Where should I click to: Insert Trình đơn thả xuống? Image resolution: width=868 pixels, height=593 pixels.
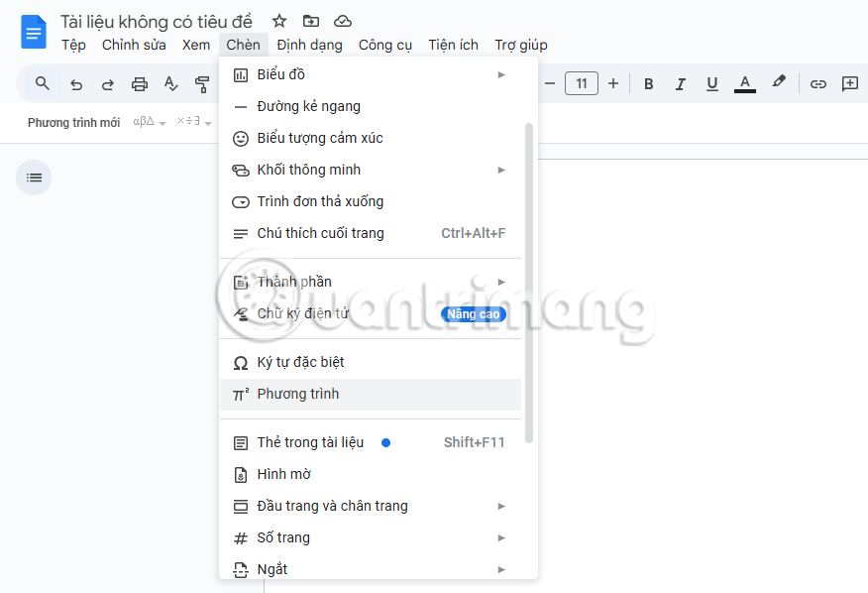tap(371, 201)
